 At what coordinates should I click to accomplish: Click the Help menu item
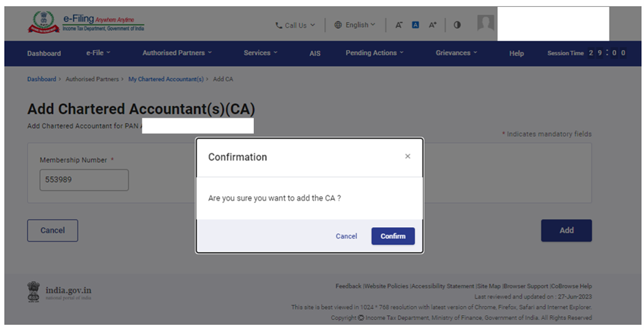[x=516, y=53]
